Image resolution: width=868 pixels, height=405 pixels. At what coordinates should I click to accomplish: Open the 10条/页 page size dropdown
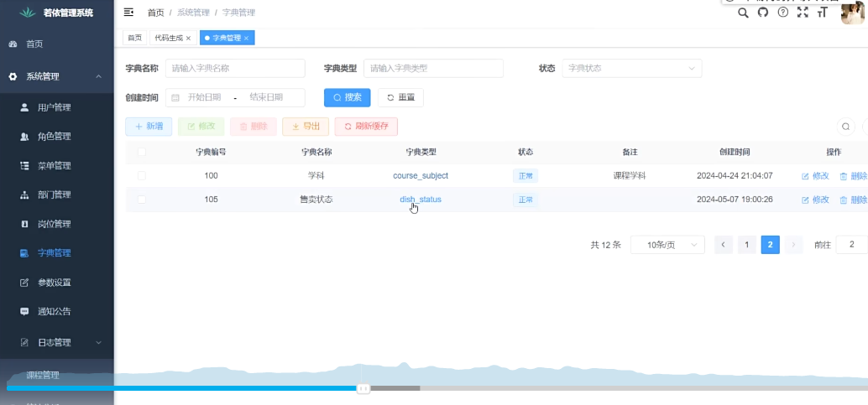(667, 245)
